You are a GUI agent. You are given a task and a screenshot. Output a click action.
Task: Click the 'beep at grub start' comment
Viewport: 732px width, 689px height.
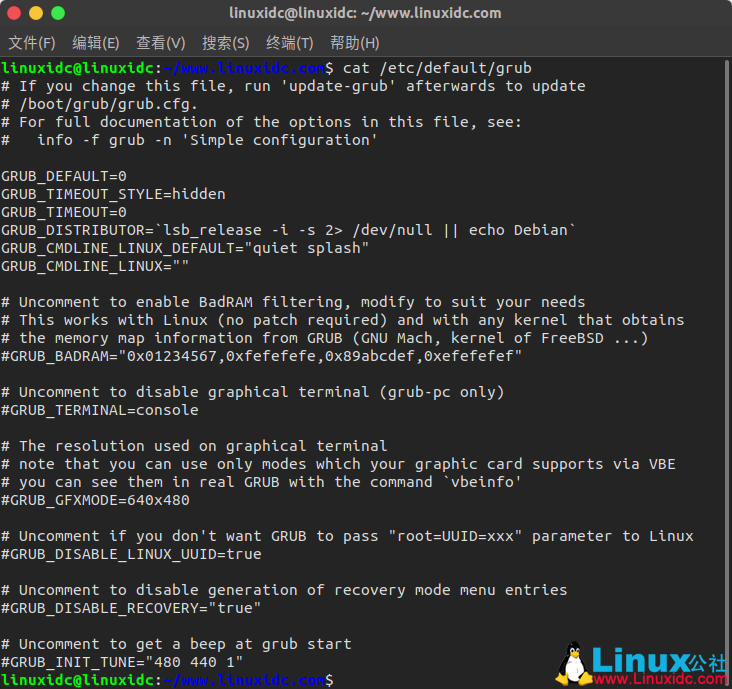176,644
